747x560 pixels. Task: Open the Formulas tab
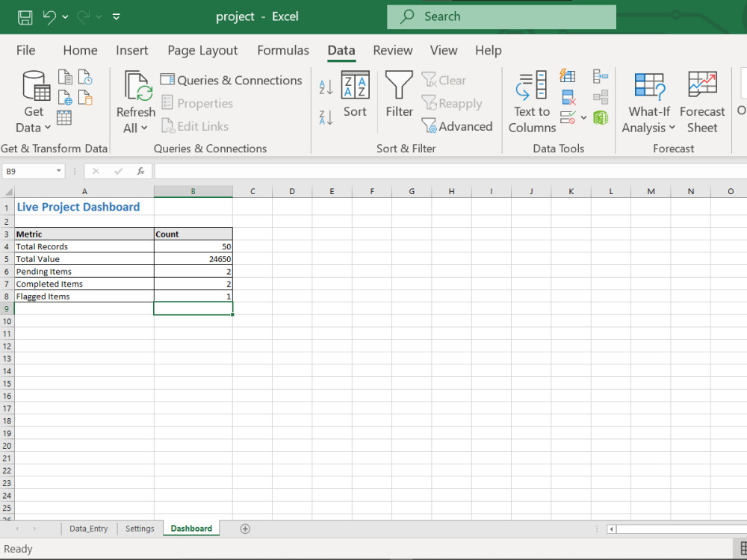point(283,50)
